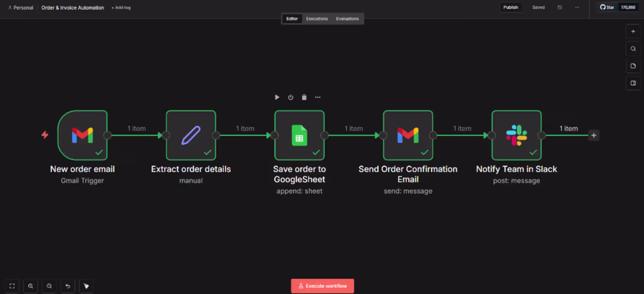
Task: Click the '1 item' label after New order email
Action: [137, 129]
